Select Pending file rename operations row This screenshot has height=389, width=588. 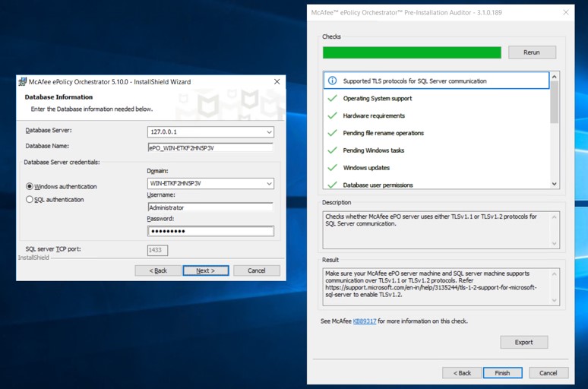click(x=436, y=133)
